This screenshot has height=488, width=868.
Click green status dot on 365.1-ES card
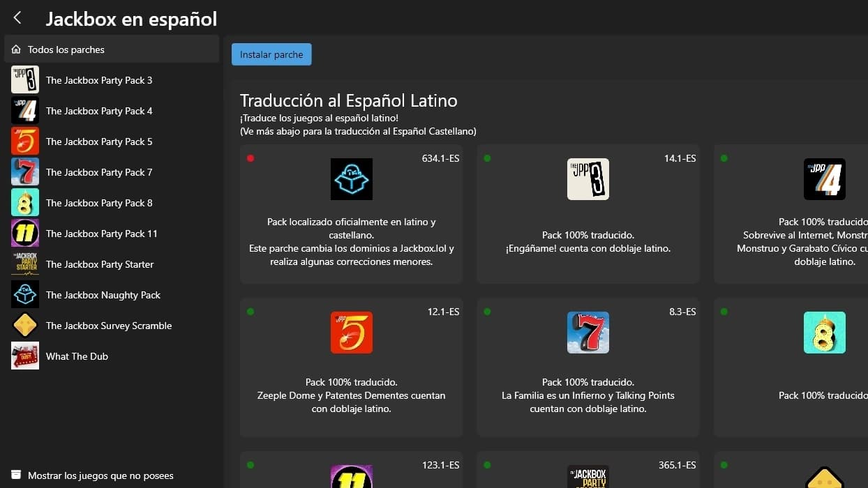[x=487, y=465]
